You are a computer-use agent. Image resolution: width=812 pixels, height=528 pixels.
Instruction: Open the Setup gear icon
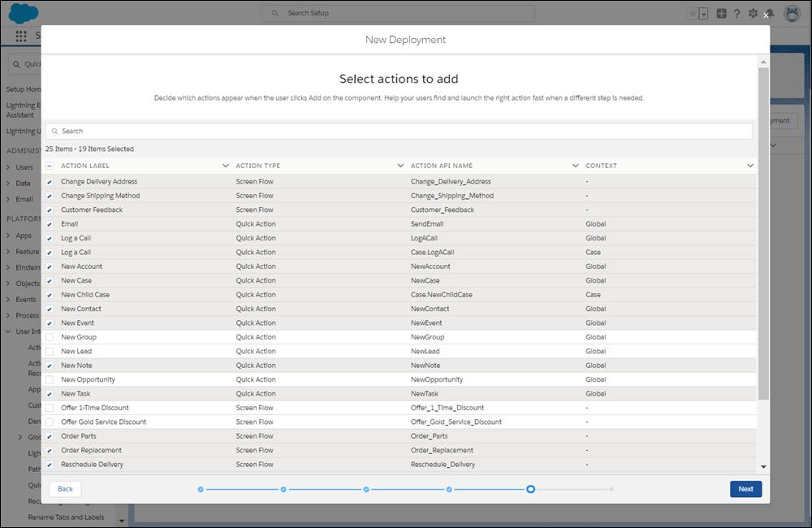(753, 14)
